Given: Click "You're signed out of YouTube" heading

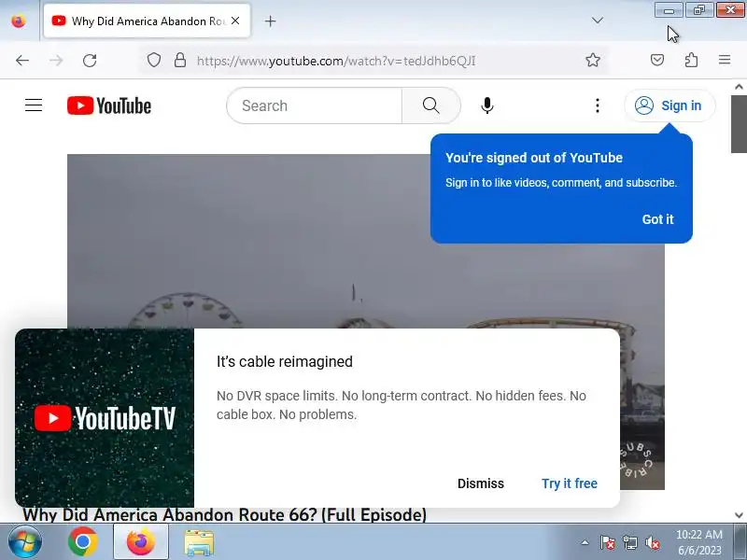Looking at the screenshot, I should [x=534, y=158].
